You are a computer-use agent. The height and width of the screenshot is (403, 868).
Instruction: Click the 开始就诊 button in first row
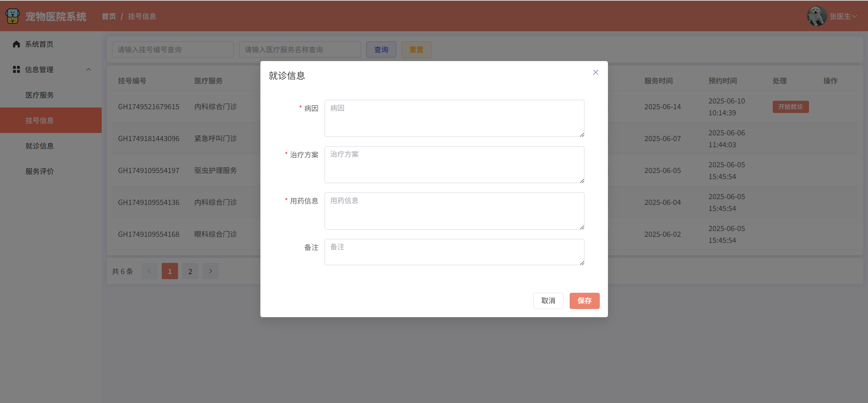point(790,107)
